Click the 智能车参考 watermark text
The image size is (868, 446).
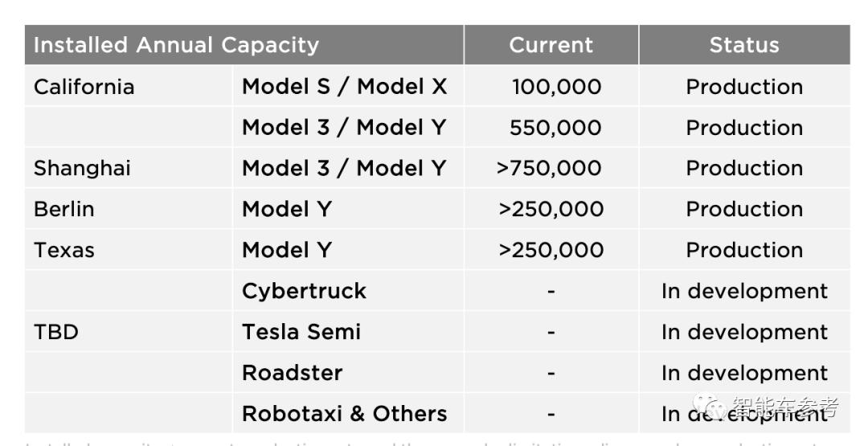click(784, 407)
